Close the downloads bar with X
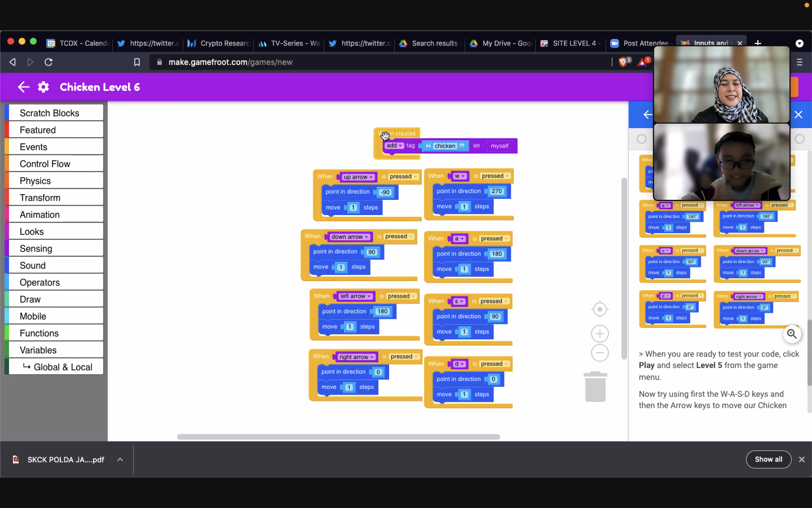812x508 pixels. click(802, 459)
